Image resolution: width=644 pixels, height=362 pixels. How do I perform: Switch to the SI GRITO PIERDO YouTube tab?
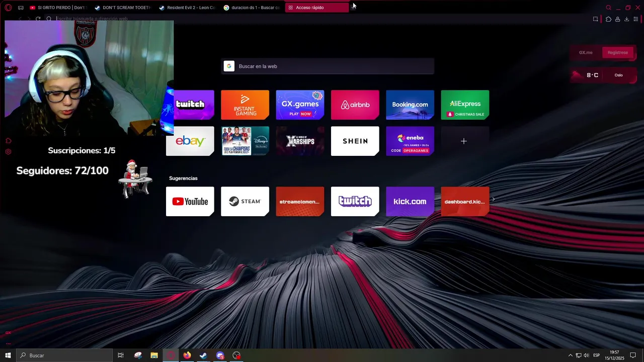coord(59,8)
